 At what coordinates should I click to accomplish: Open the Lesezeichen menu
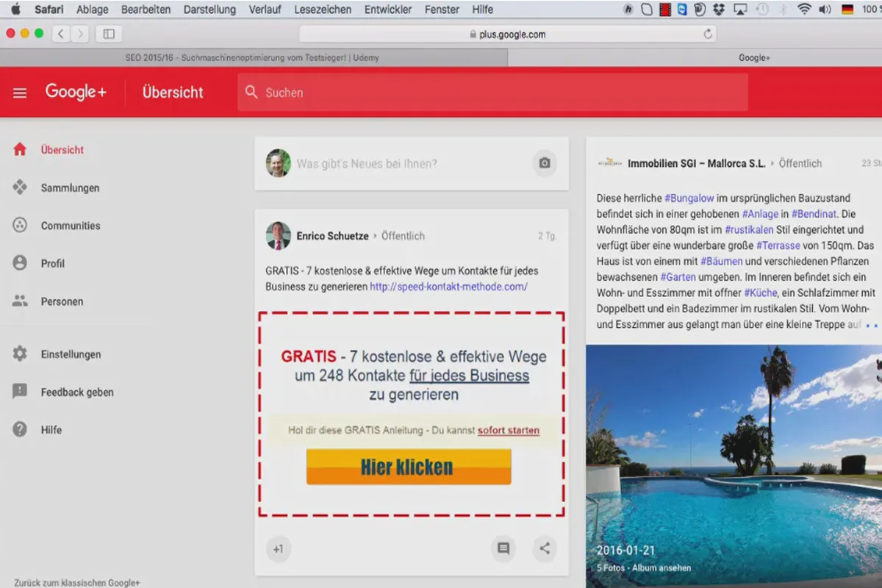point(323,10)
